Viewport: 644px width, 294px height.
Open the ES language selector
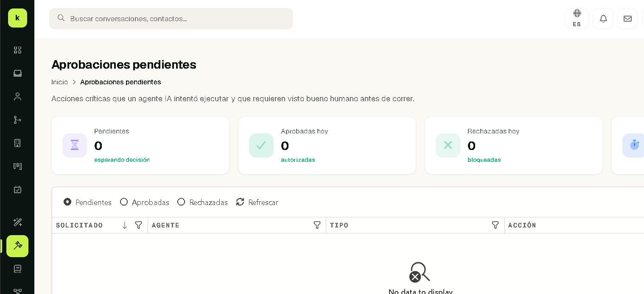click(577, 19)
